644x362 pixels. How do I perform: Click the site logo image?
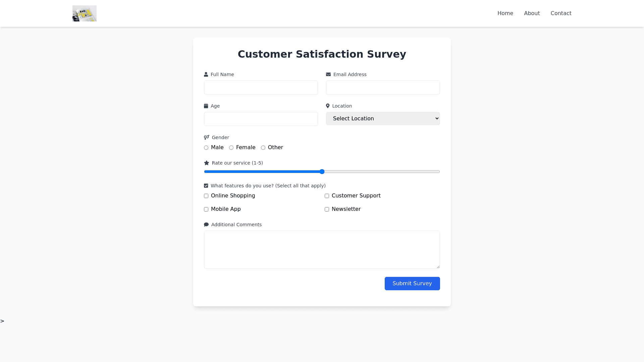[x=84, y=13]
